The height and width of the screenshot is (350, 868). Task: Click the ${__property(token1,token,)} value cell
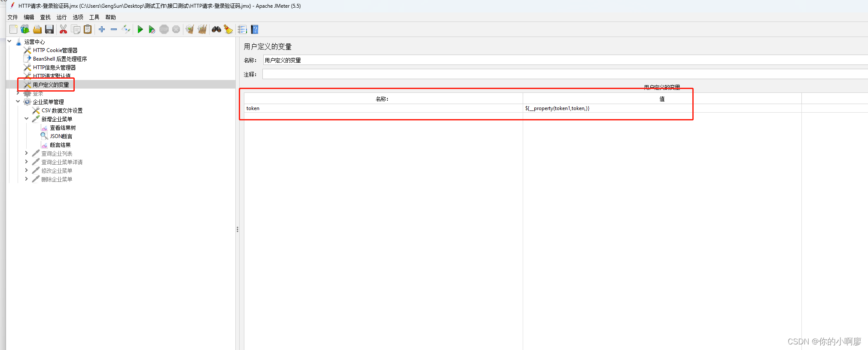point(662,108)
